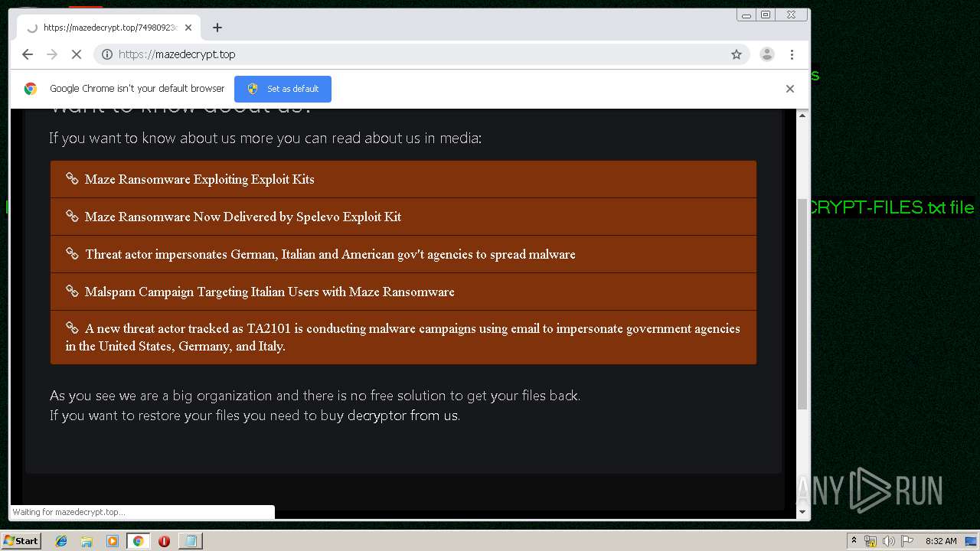Image resolution: width=980 pixels, height=551 pixels.
Task: Open the Windows Start menu
Action: tap(21, 541)
